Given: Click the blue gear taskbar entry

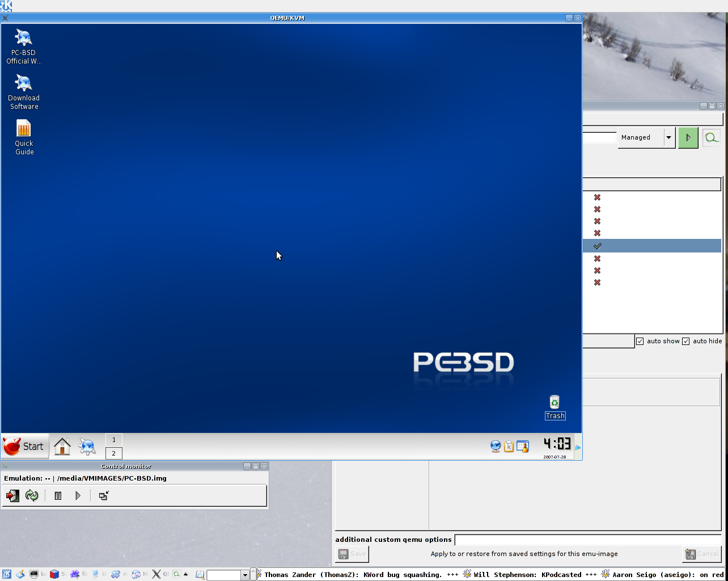Looking at the screenshot, I should coord(116,574).
